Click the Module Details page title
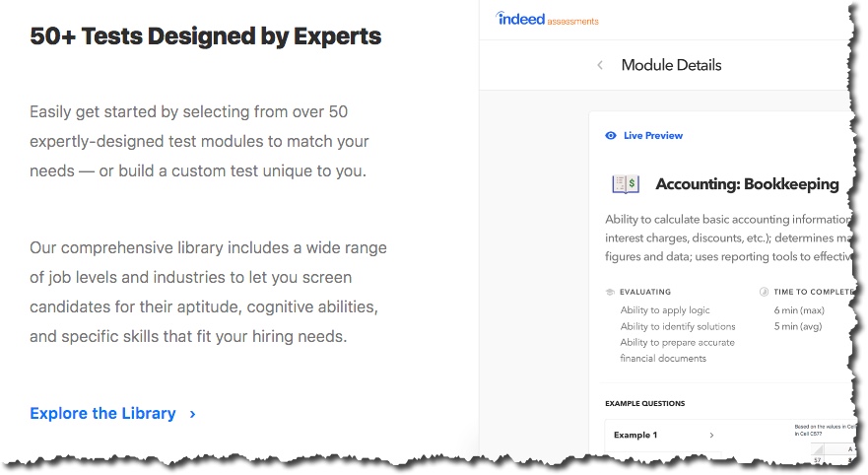 click(671, 66)
